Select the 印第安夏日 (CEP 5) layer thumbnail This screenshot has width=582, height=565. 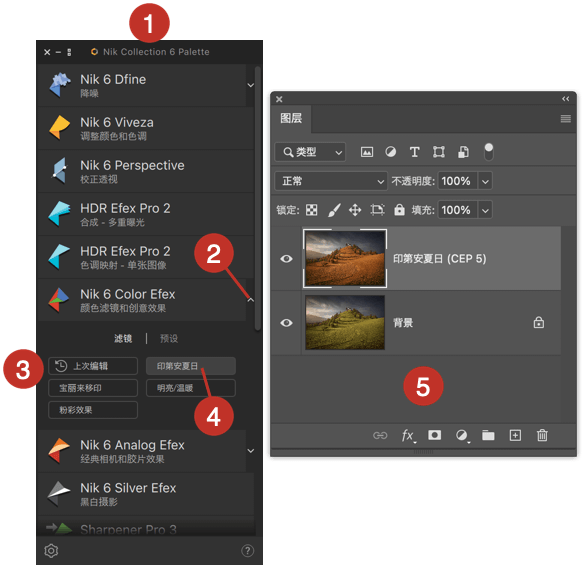tap(345, 258)
